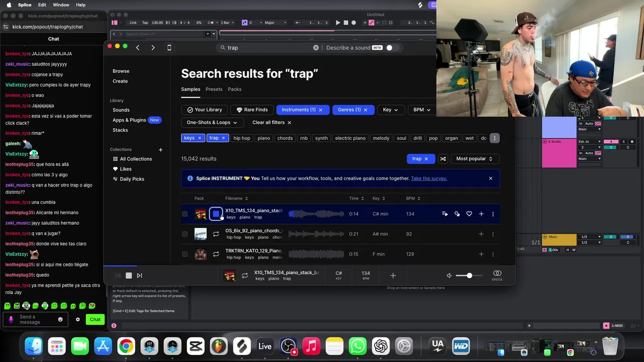Image resolution: width=644 pixels, height=362 pixels.
Task: Clear all filters
Action: (272, 122)
